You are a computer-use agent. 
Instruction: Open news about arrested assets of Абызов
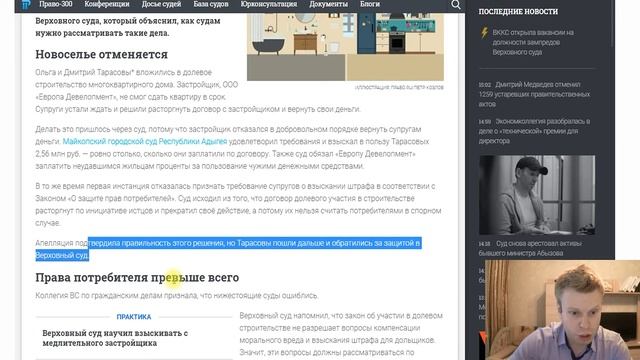pos(530,248)
